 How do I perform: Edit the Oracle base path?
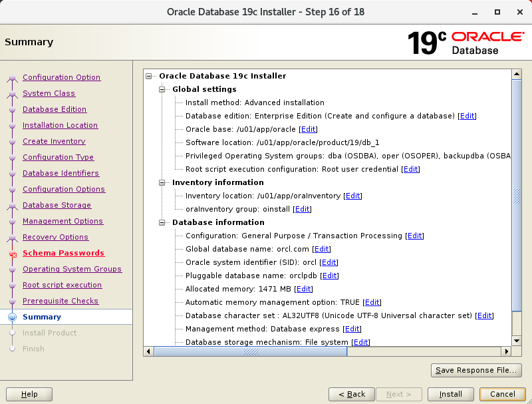pyautogui.click(x=309, y=129)
